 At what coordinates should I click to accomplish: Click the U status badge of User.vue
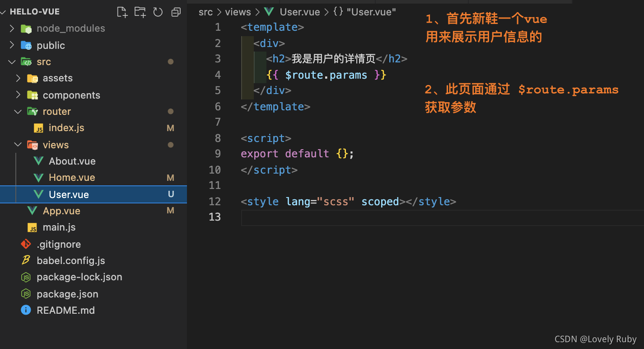[171, 194]
